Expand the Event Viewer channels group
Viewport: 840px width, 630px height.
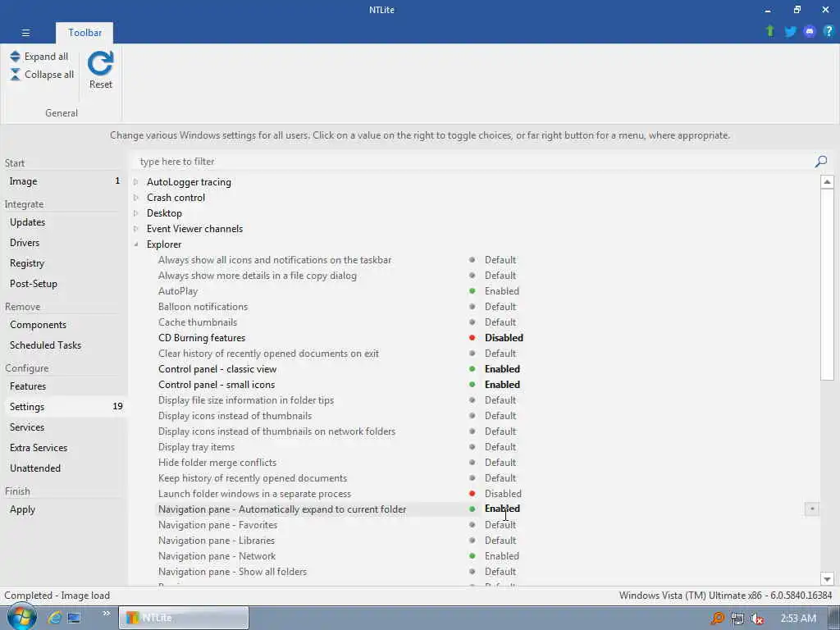136,228
